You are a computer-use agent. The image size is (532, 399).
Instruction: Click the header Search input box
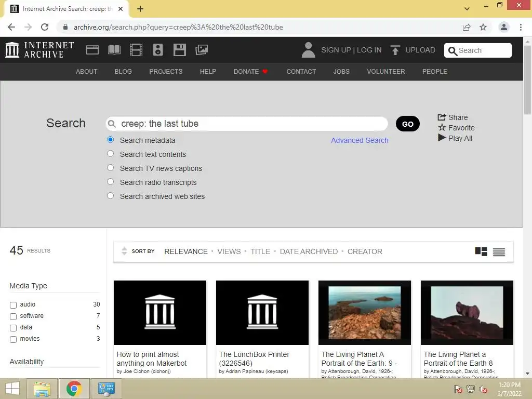[x=478, y=50]
